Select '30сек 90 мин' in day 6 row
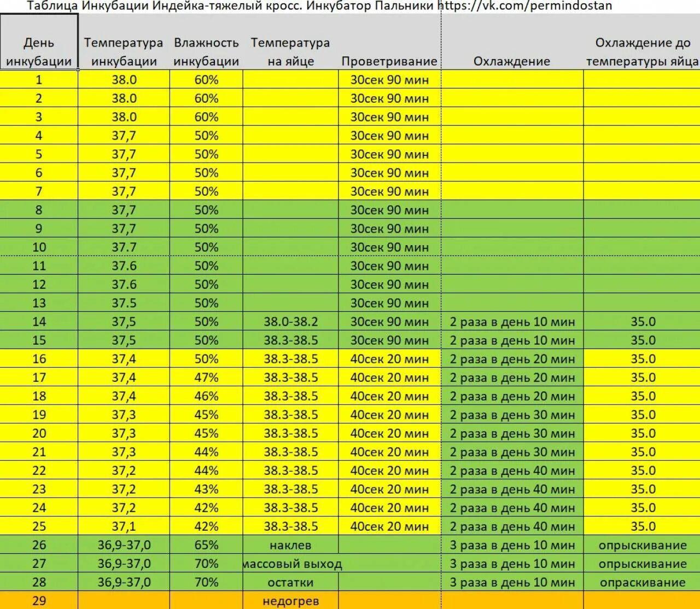The height and width of the screenshot is (609, 700). click(x=389, y=173)
